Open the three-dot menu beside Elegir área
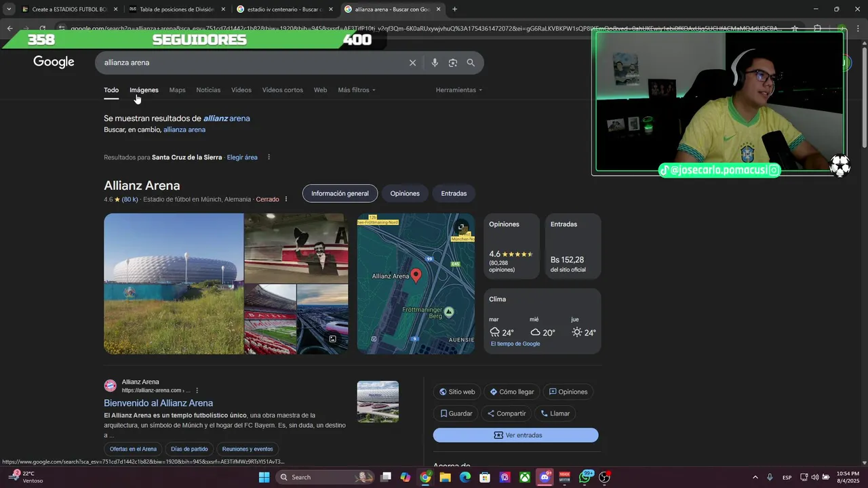 click(269, 157)
